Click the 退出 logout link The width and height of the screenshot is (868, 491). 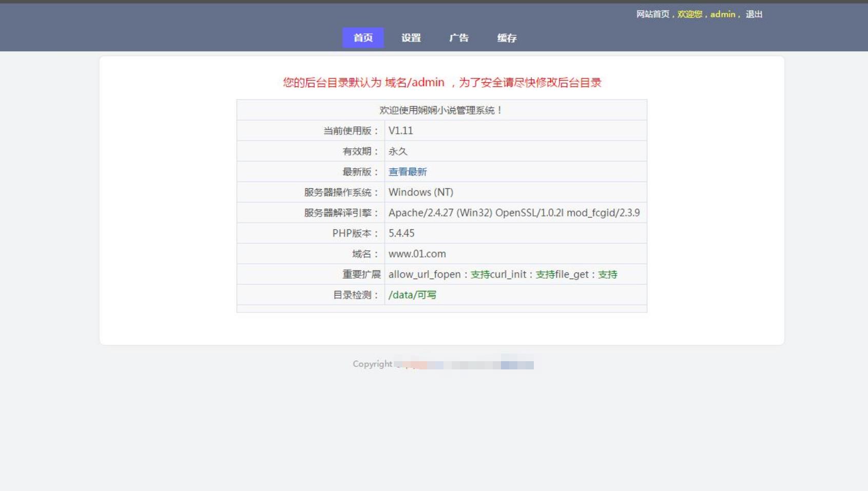tap(754, 14)
